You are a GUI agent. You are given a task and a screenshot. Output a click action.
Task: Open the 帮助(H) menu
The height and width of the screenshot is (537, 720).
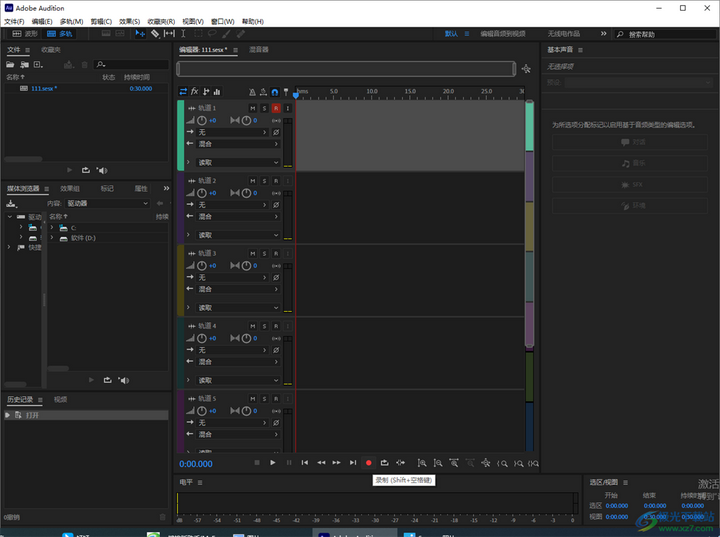pos(253,22)
